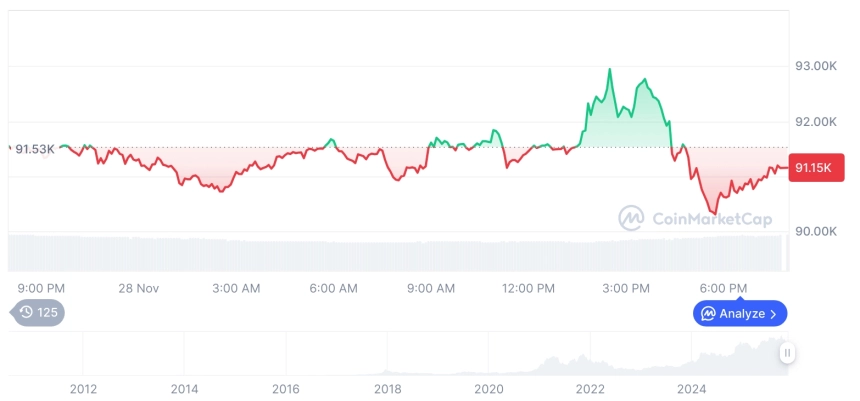The width and height of the screenshot is (860, 401).
Task: Click the 2016 year on the range timeline
Action: coord(286,389)
